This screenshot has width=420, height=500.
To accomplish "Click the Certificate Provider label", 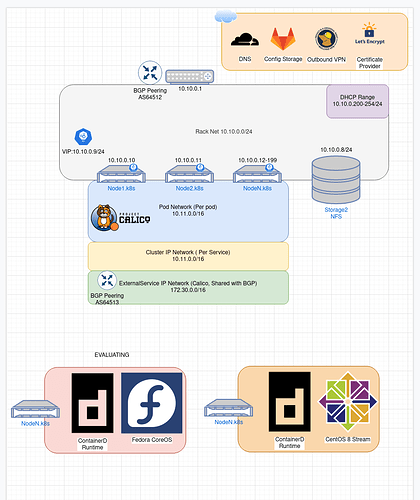I will [x=370, y=63].
